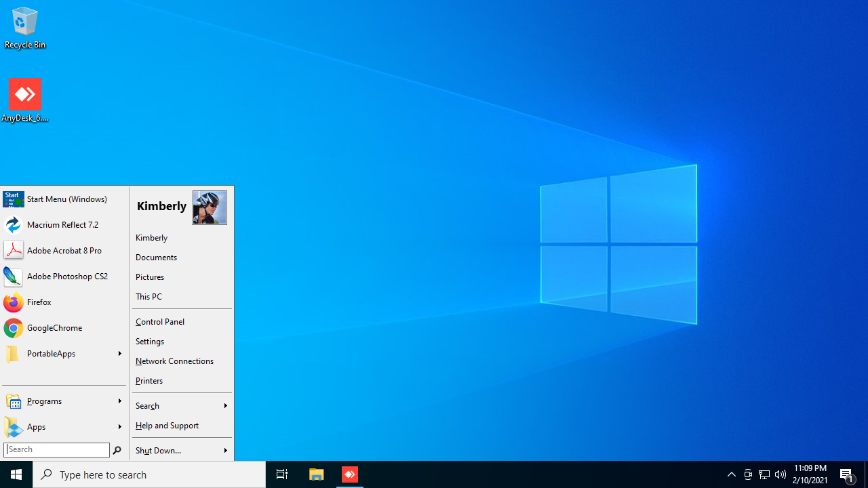
Task: Open the Documents folder link
Action: pyautogui.click(x=156, y=258)
